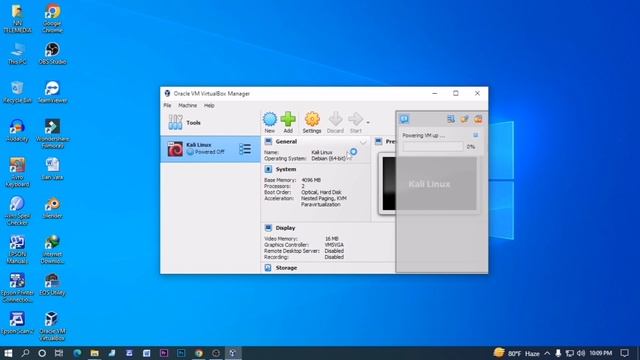Open This PC desktop icon
640x360 pixels.
click(x=17, y=53)
